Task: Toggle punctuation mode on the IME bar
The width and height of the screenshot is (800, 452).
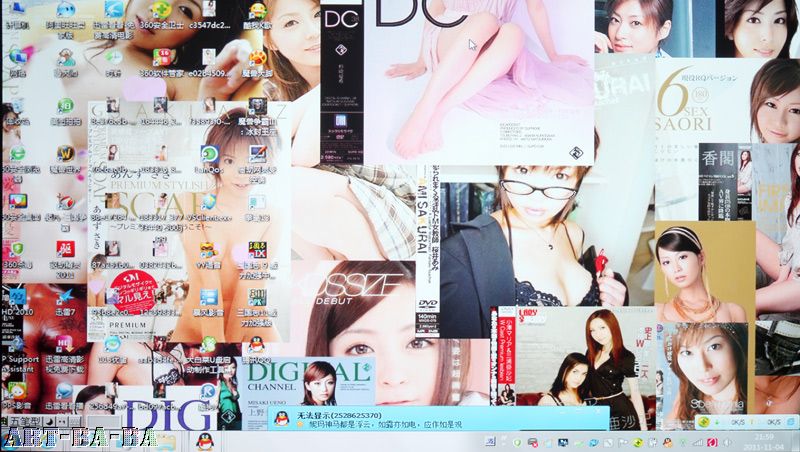Action: click(x=63, y=422)
